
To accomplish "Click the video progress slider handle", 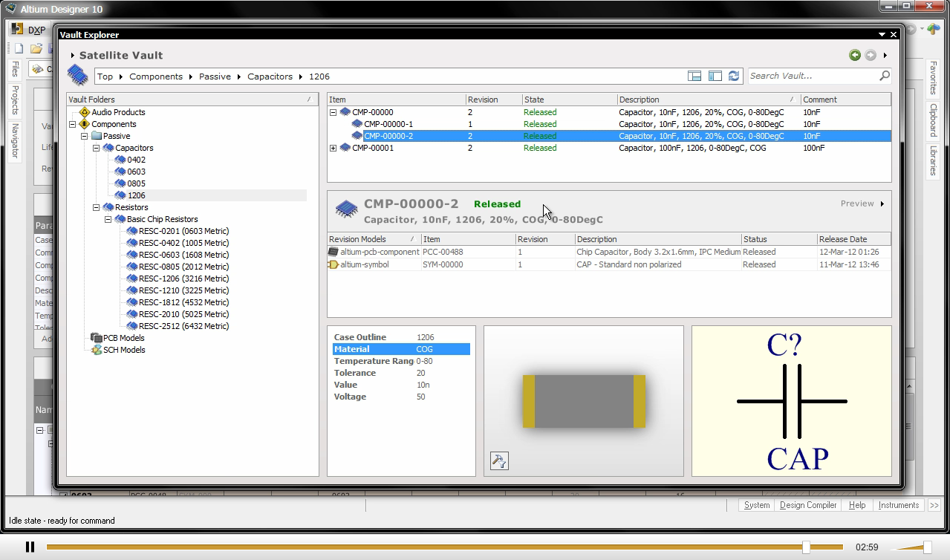I will coord(806,547).
